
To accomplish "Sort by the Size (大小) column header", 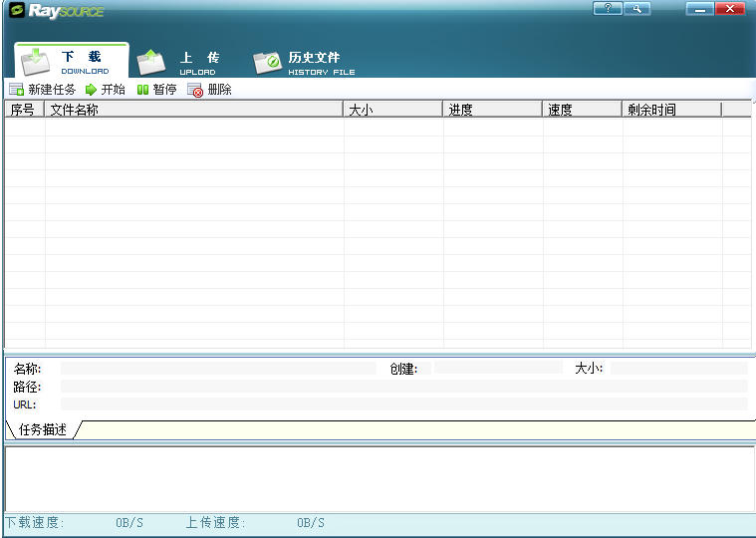I will coord(392,110).
